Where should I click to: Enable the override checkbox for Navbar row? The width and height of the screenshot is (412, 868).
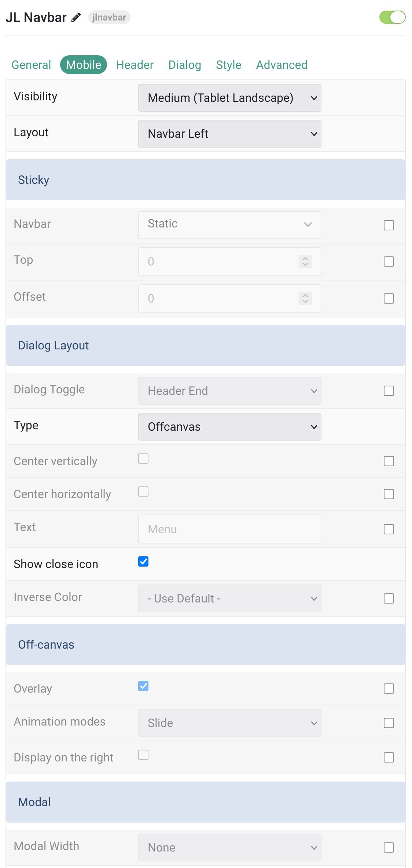[389, 225]
